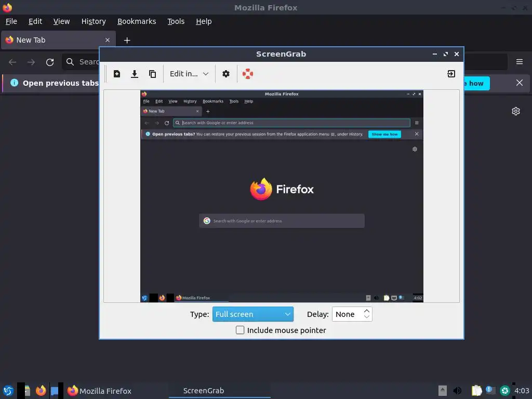Click the clock showing 4:03
The width and height of the screenshot is (532, 399).
[522, 391]
